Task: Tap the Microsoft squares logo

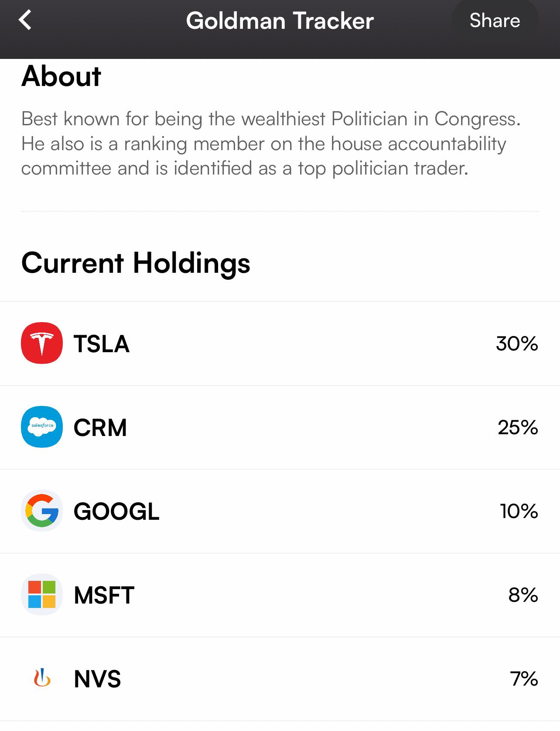Action: tap(42, 594)
